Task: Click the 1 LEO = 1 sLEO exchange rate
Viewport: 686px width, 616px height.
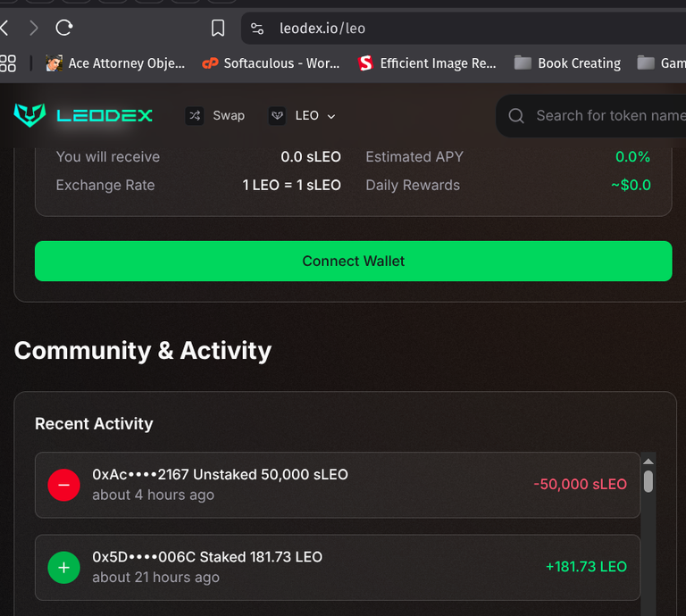Action: 292,186
